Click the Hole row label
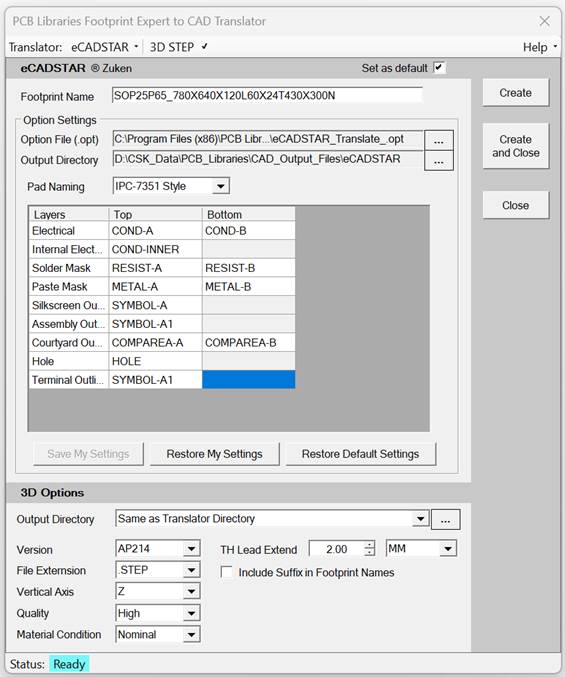The width and height of the screenshot is (565, 677). [x=69, y=361]
